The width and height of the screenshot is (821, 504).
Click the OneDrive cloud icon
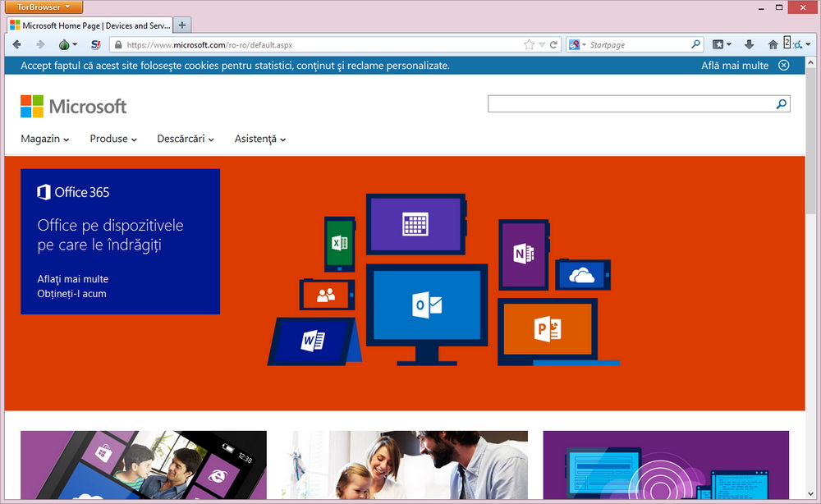[x=582, y=275]
